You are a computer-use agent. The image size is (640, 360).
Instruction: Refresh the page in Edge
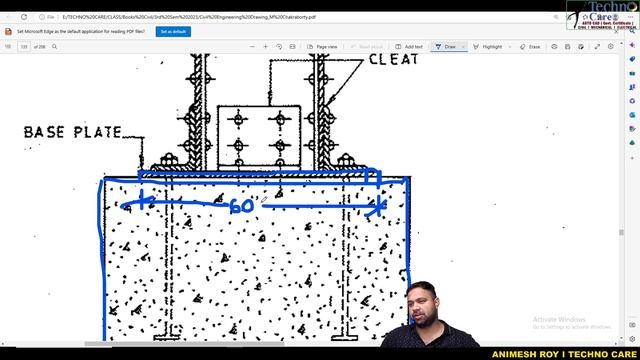tap(24, 17)
